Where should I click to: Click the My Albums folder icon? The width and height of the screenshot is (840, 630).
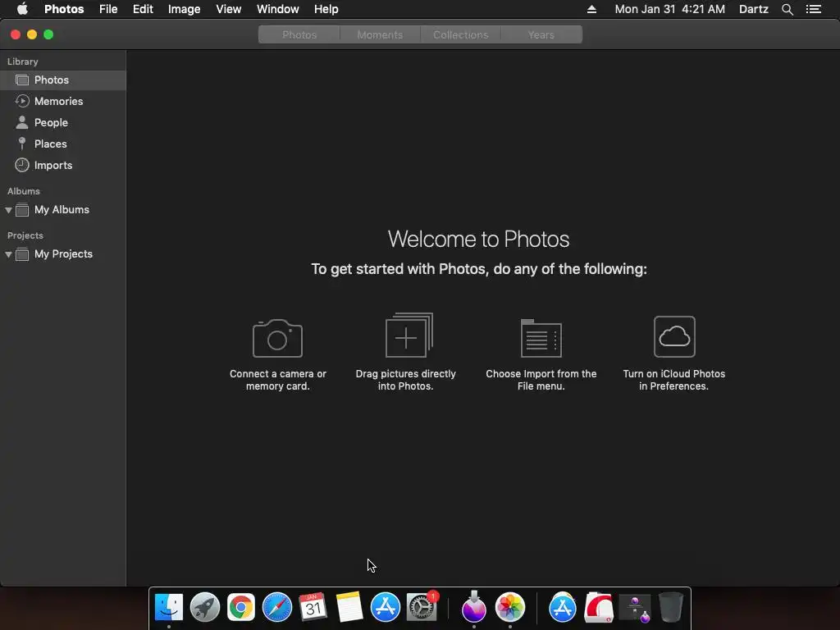22,209
